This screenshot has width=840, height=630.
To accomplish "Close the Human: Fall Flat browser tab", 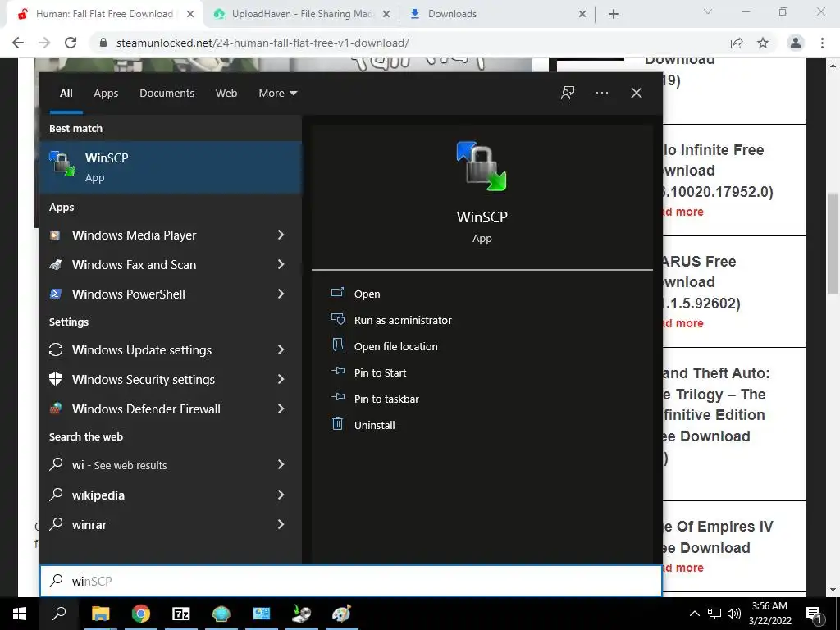I will coord(189,14).
